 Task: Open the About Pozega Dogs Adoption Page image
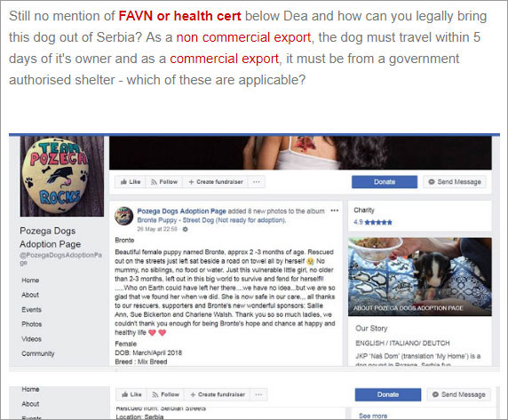[x=420, y=277]
